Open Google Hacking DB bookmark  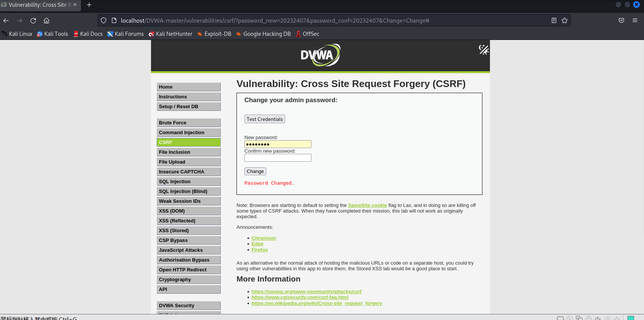(x=263, y=34)
